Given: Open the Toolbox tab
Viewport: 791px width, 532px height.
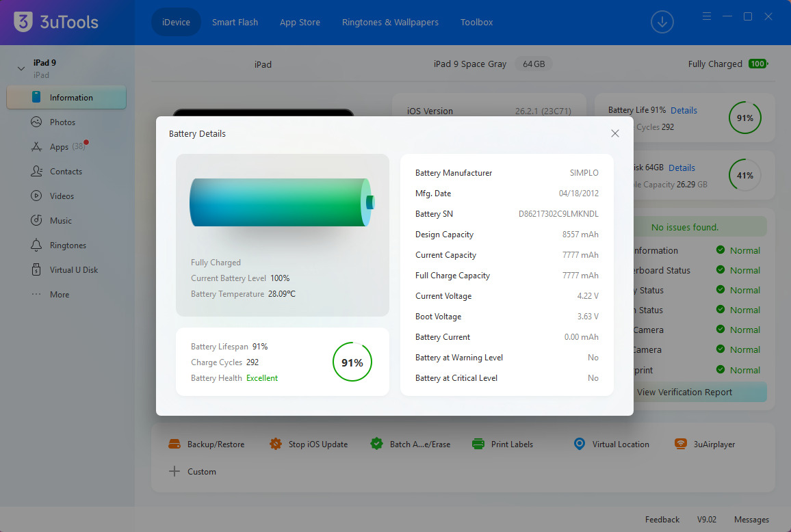Looking at the screenshot, I should (x=476, y=22).
